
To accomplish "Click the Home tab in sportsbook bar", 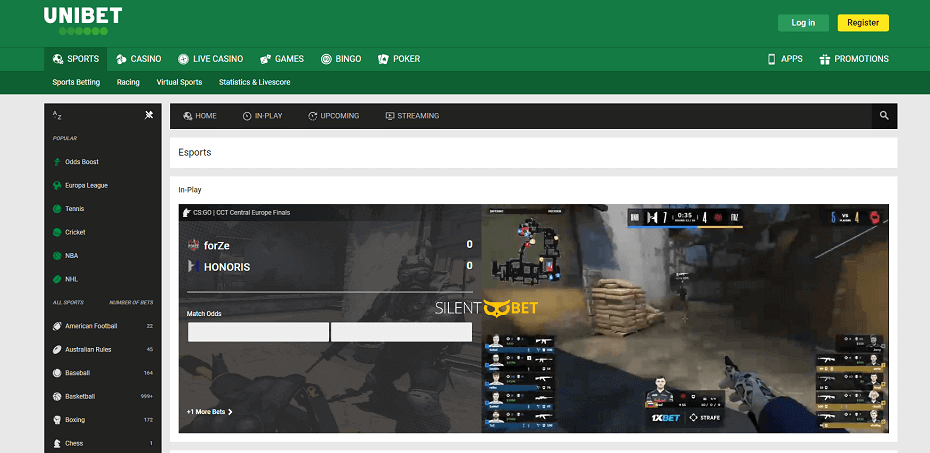I will click(x=200, y=116).
